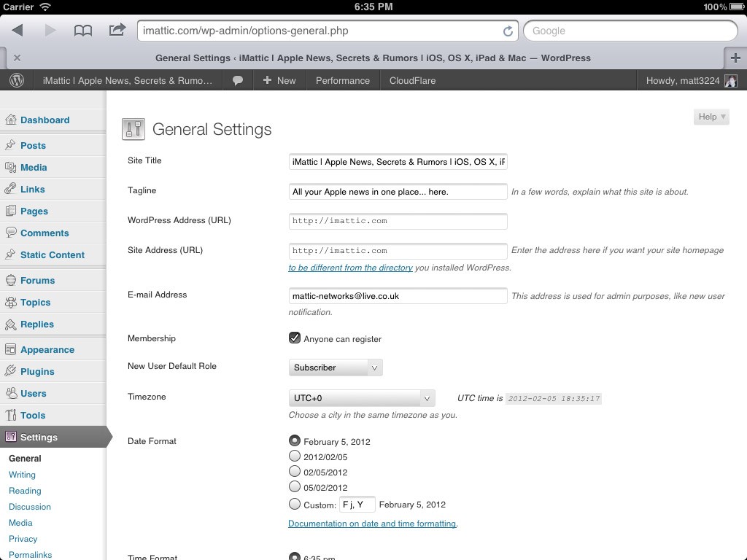Viewport: 747px width, 560px height.
Task: Click the Forums icon in sidebar
Action: (10, 280)
